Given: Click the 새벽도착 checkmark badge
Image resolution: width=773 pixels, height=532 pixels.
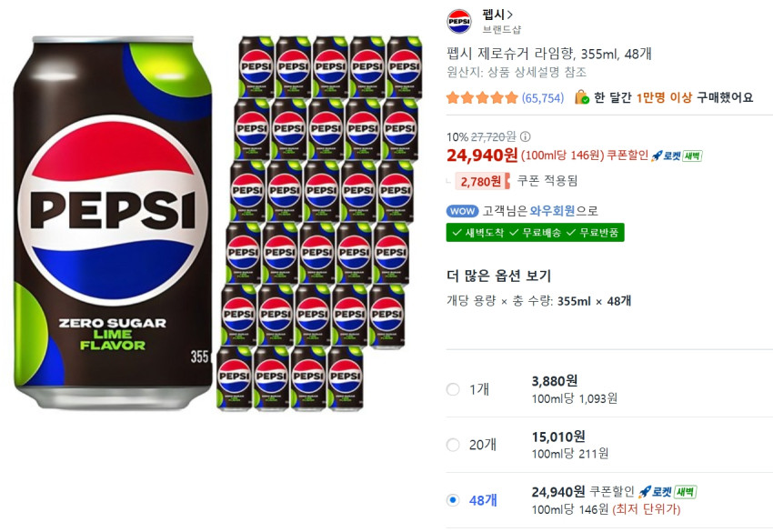Looking at the screenshot, I should (479, 232).
